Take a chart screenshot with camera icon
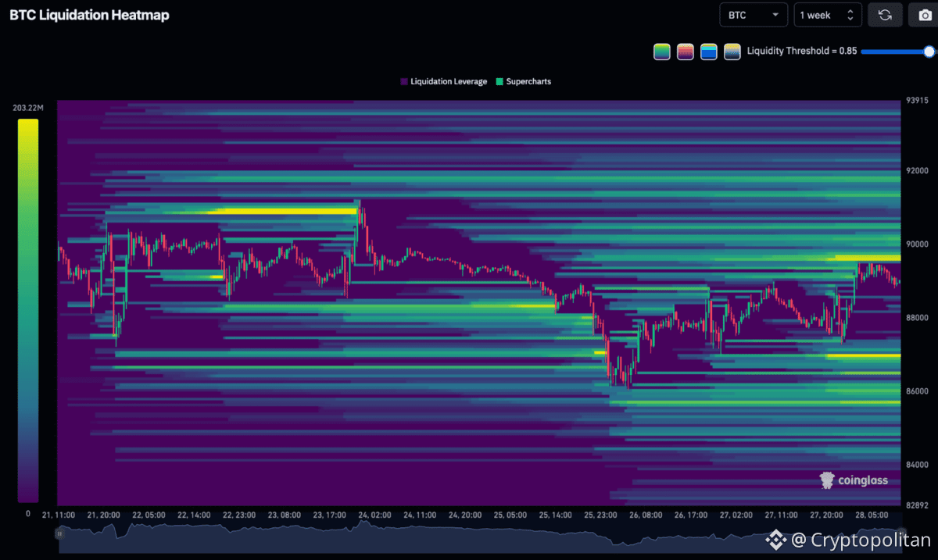 [923, 15]
